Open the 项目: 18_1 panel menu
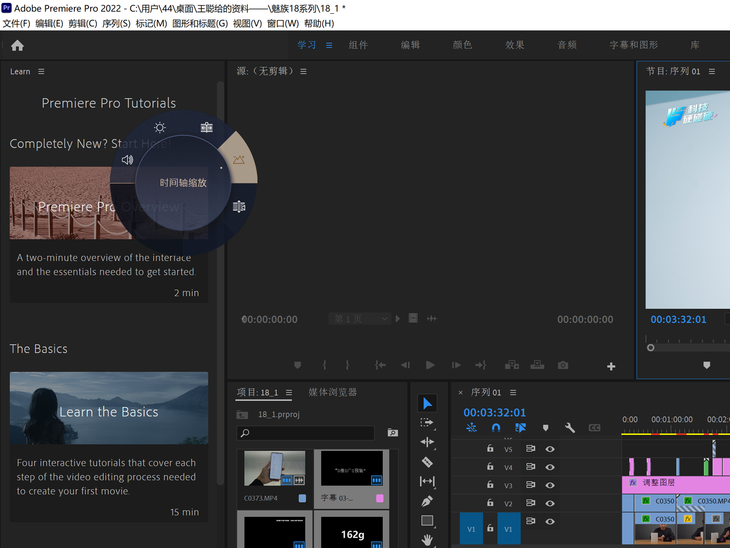730x548 pixels. click(x=289, y=393)
